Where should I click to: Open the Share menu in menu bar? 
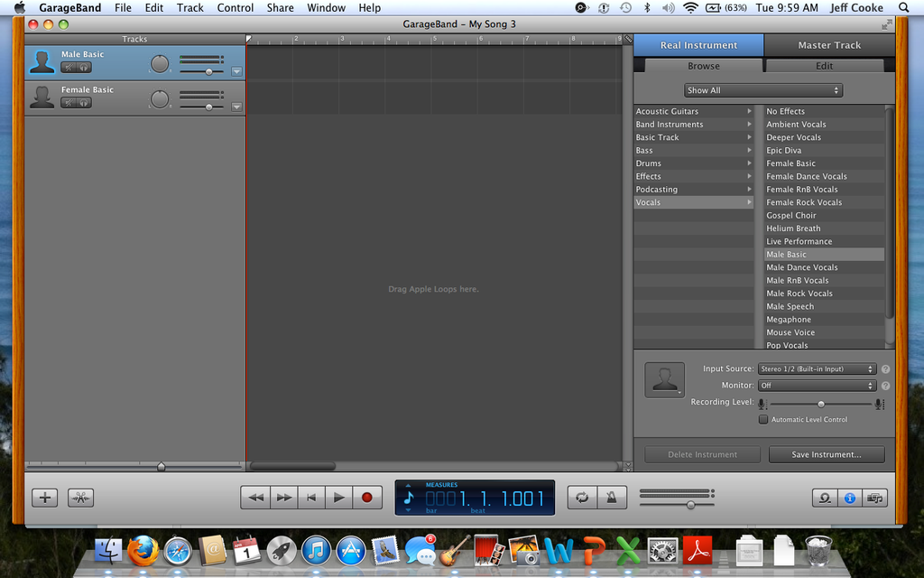(x=280, y=7)
